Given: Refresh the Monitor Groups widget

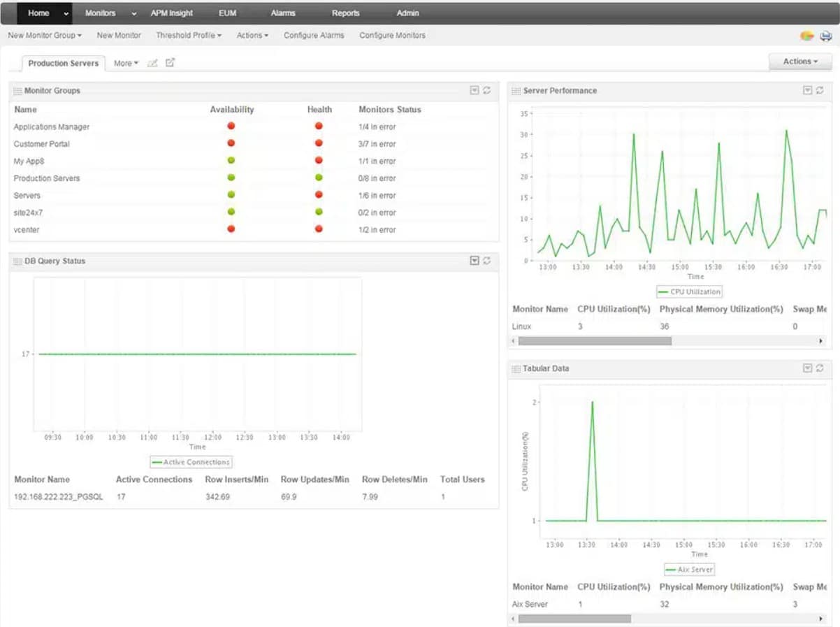Looking at the screenshot, I should [486, 90].
